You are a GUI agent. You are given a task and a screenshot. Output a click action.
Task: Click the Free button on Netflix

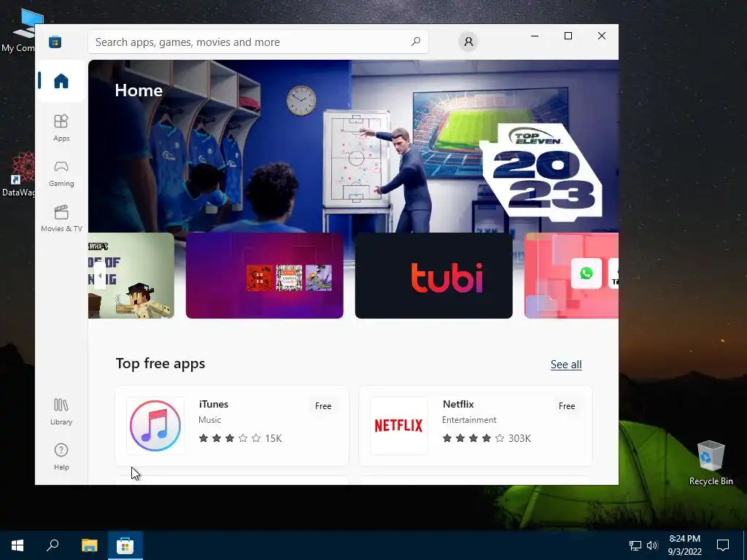pos(567,405)
